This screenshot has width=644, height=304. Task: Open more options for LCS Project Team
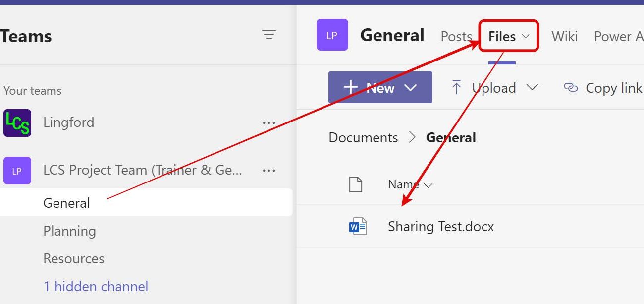pos(269,171)
